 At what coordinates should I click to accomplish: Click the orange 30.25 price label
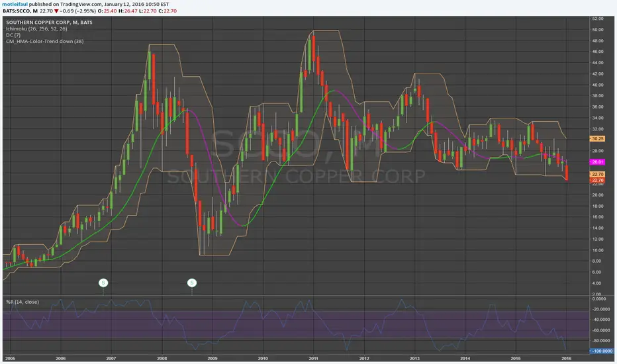pyautogui.click(x=597, y=138)
